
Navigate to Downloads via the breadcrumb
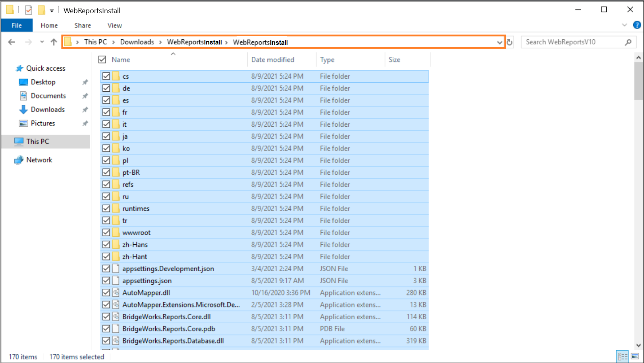tap(137, 42)
